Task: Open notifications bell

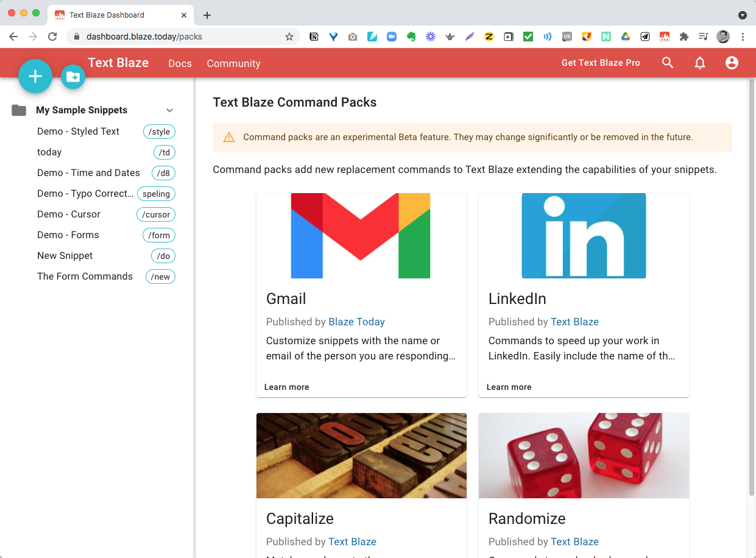Action: (x=700, y=63)
